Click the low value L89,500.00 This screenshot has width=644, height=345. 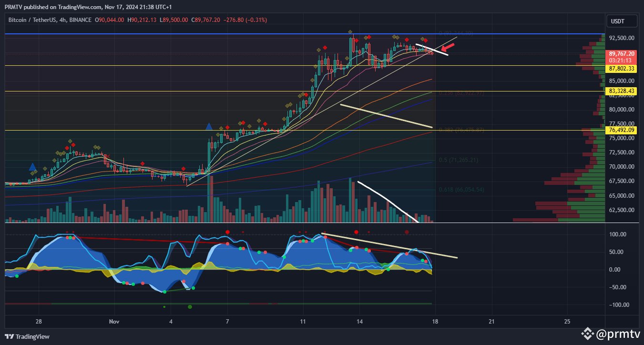click(x=174, y=20)
